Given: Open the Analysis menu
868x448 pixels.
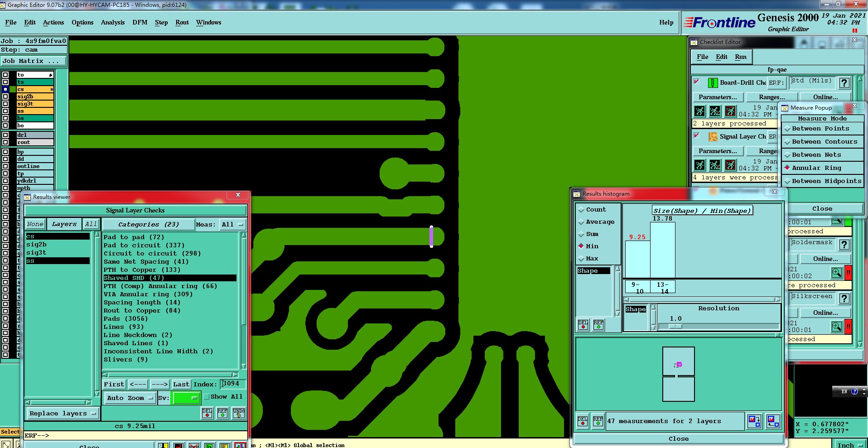Looking at the screenshot, I should pos(113,23).
